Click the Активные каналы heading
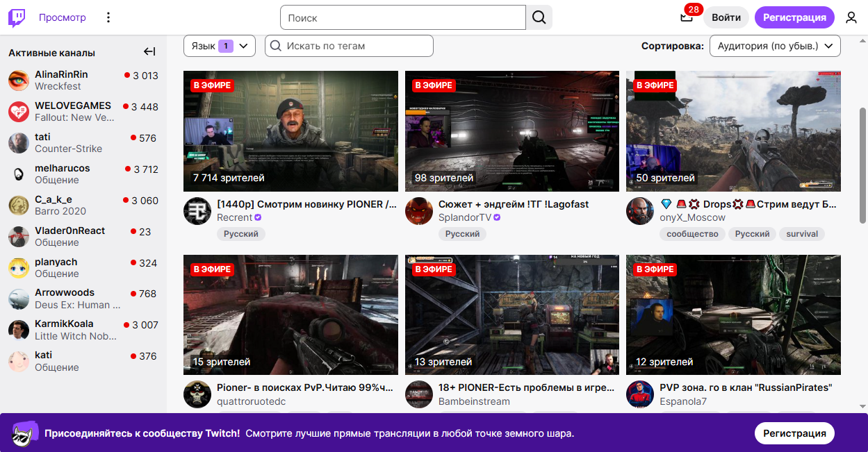Screen dimensions: 868x452 tap(51, 53)
